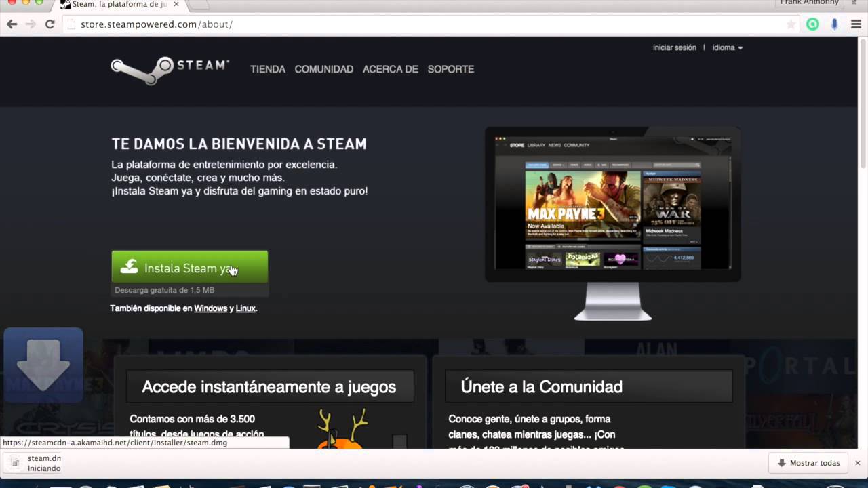Bookmark page with star icon
This screenshot has width=868, height=488.
(x=791, y=24)
